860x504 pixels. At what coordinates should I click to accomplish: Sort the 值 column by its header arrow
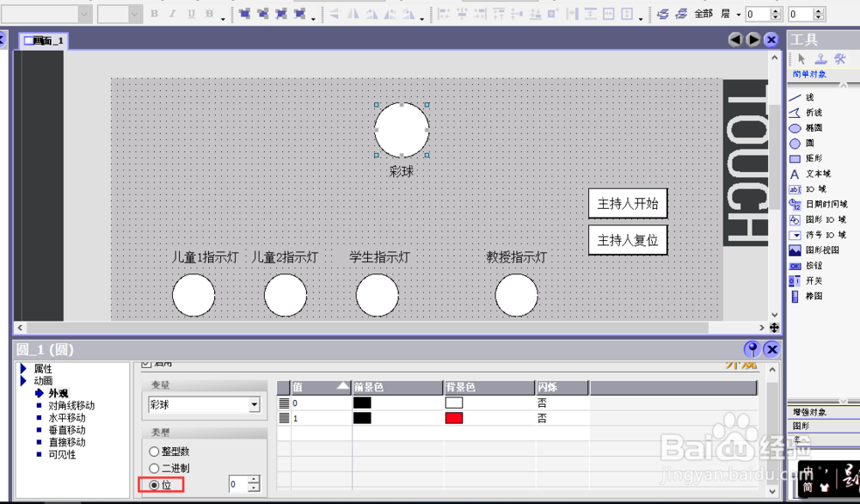(x=343, y=387)
